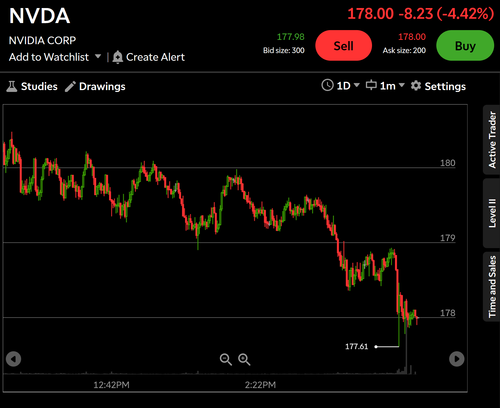The image size is (500, 408).
Task: Click the 1D timeframe value
Action: [x=343, y=86]
